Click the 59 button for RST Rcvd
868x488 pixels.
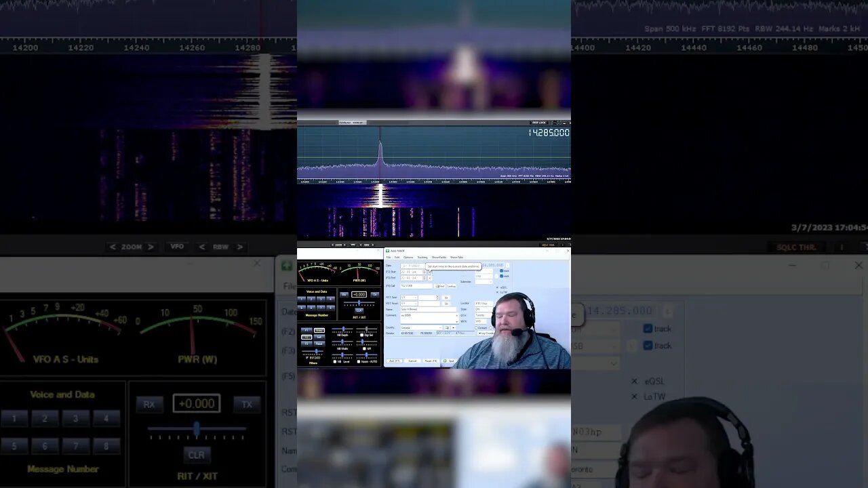coord(446,304)
